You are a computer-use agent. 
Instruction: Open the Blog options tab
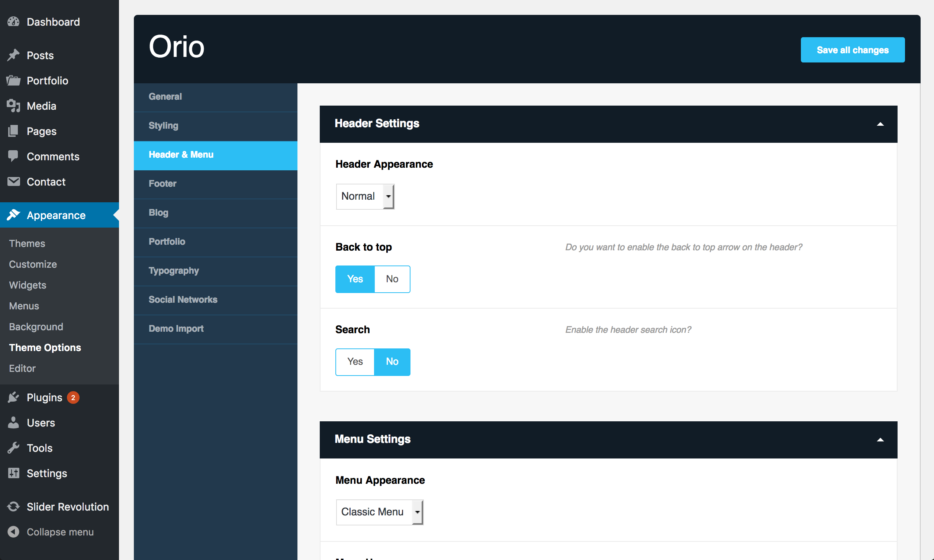click(x=215, y=213)
